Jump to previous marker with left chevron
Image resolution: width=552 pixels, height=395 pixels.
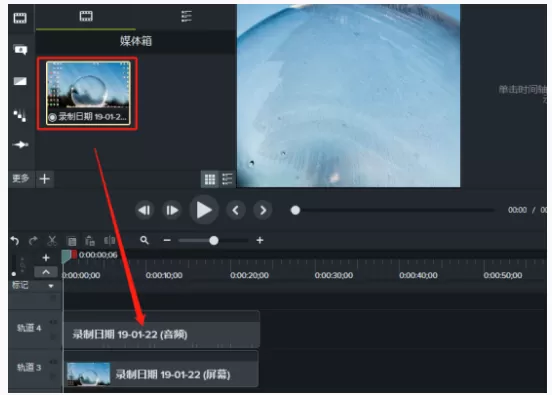(236, 210)
